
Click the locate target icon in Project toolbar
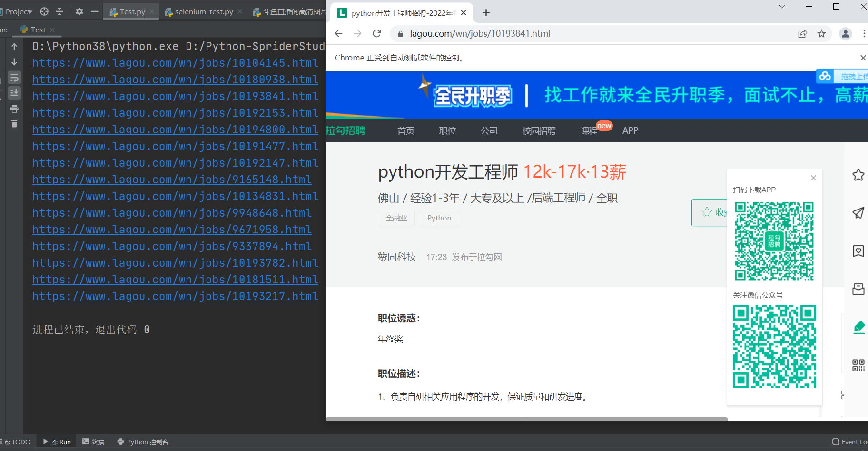coord(44,11)
